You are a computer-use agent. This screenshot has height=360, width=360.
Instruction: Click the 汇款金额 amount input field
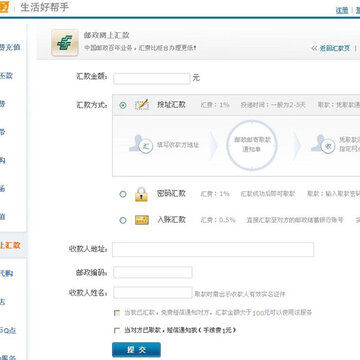[x=152, y=79]
